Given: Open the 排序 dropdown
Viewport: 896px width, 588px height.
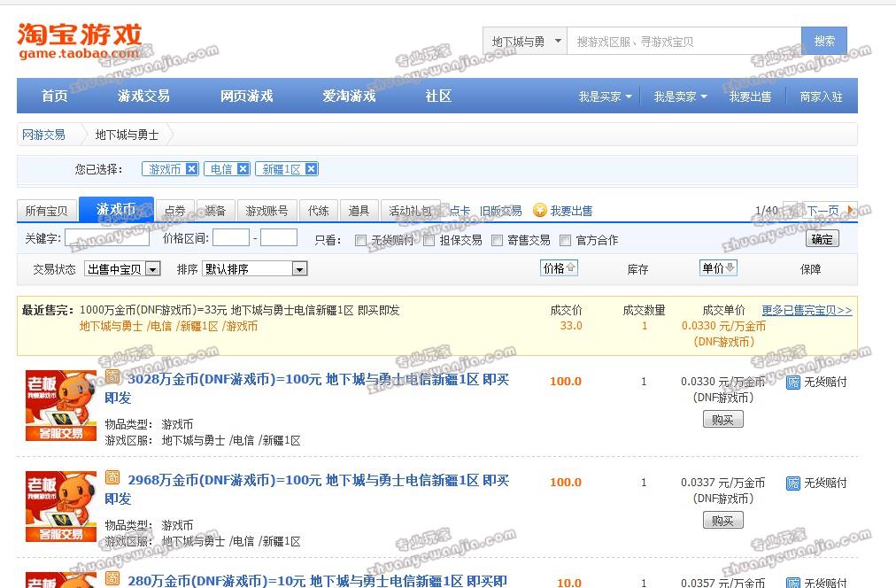Looking at the screenshot, I should pos(255,269).
